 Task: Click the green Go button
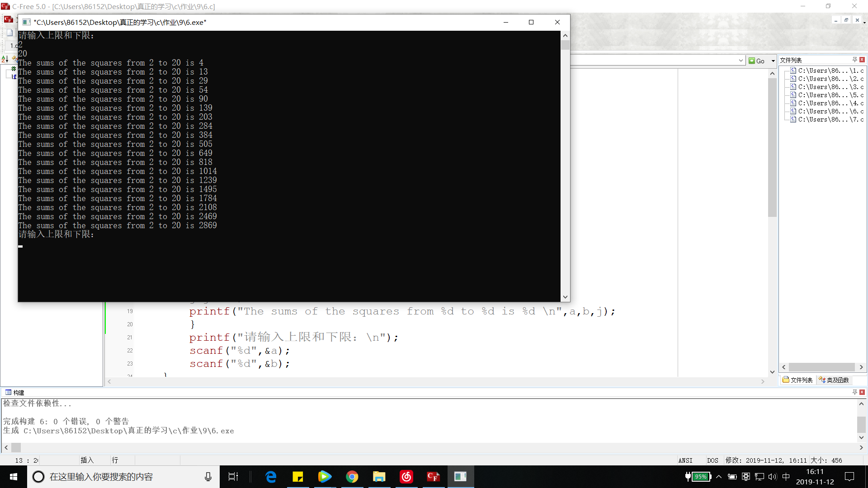756,61
